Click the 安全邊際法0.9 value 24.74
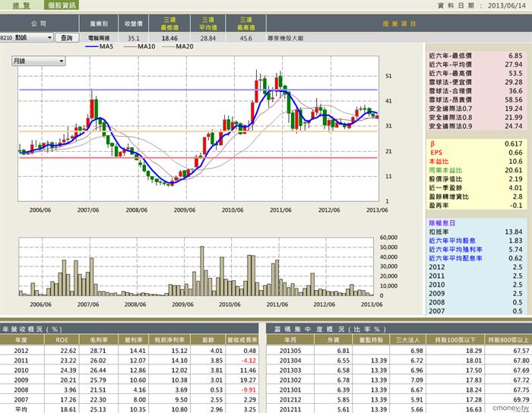This screenshot has height=413, width=532. (x=514, y=126)
